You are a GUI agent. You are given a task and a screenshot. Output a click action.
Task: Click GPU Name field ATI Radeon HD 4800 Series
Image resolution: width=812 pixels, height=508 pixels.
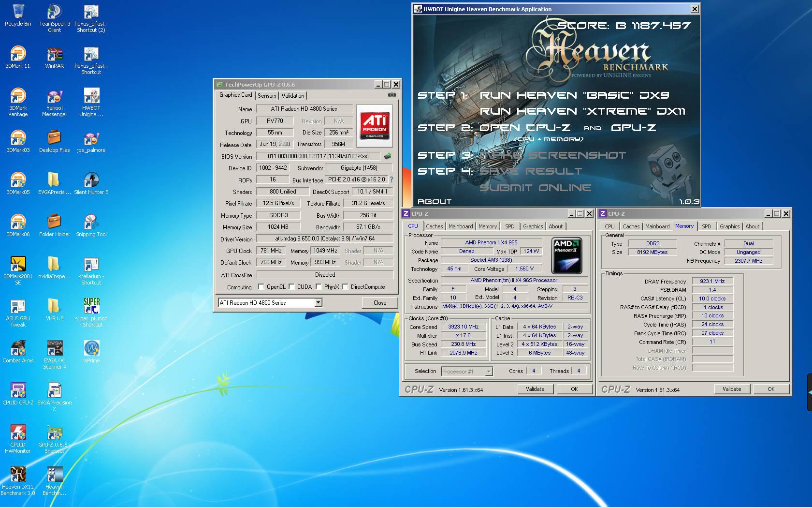coord(304,109)
